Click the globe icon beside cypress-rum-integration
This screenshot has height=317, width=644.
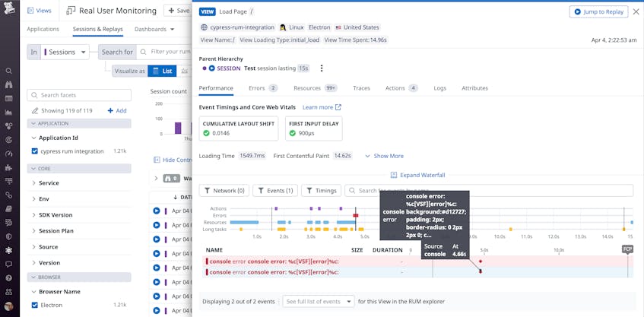[204, 27]
